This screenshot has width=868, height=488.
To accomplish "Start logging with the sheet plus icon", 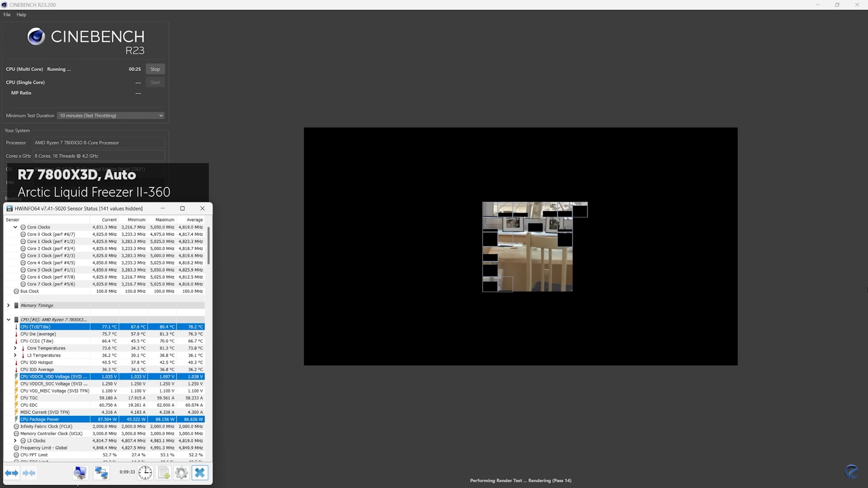I will tap(163, 473).
